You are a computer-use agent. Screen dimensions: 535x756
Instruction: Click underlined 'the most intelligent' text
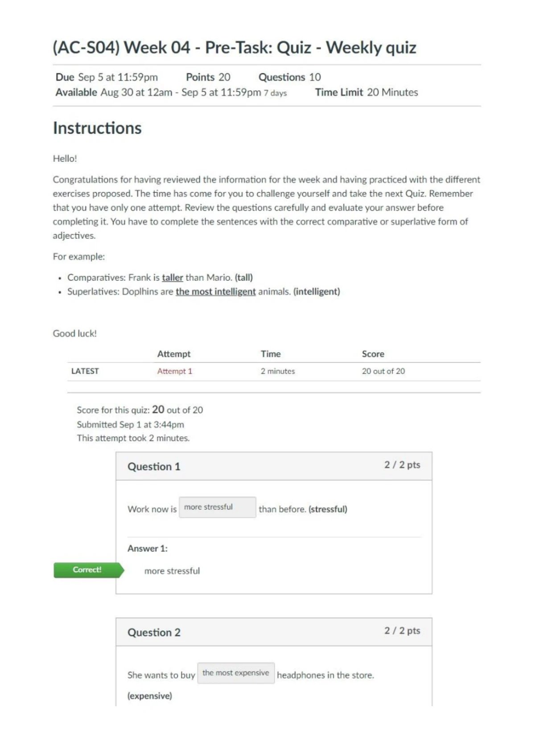point(215,292)
